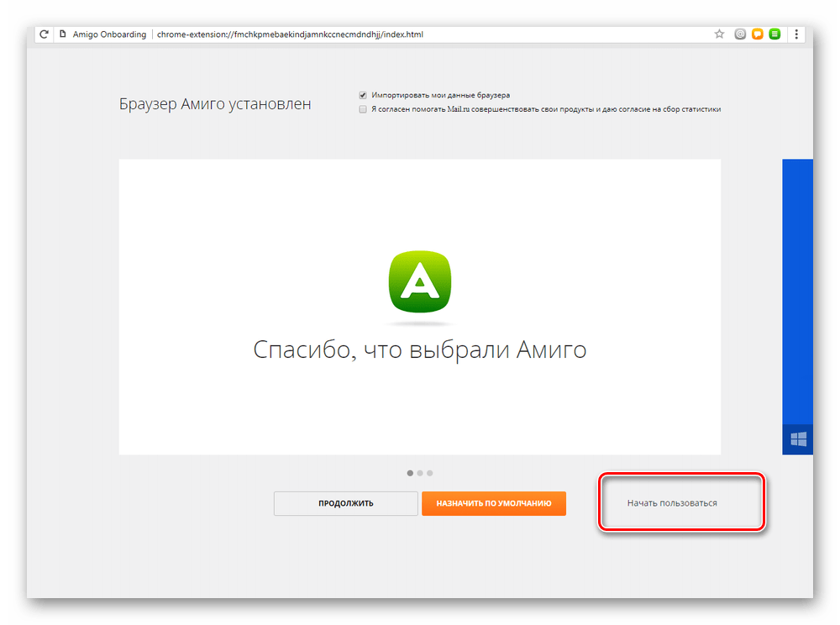This screenshot has height=625, width=840.
Task: Click the Windows logo on blue panel
Action: coord(798,439)
